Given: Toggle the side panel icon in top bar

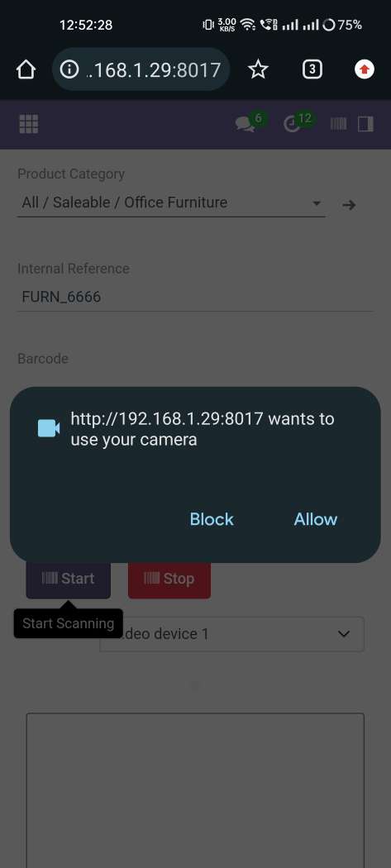Looking at the screenshot, I should 365,124.
